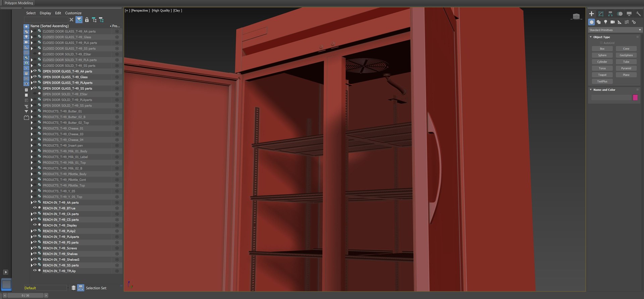The width and height of the screenshot is (644, 299).
Task: Expand PRODUCTS_T-49_Milk_01_Body group
Action: click(32, 151)
